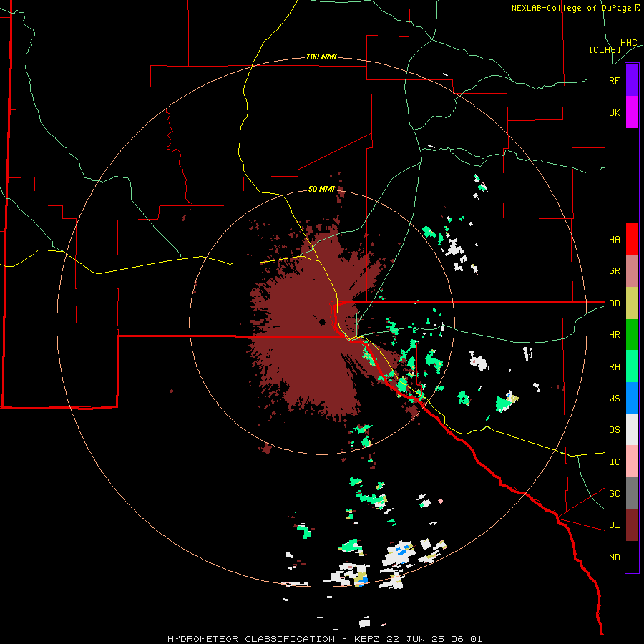Screen dimensions: 644x644
Task: Select the GR legend color block
Action: click(x=632, y=271)
